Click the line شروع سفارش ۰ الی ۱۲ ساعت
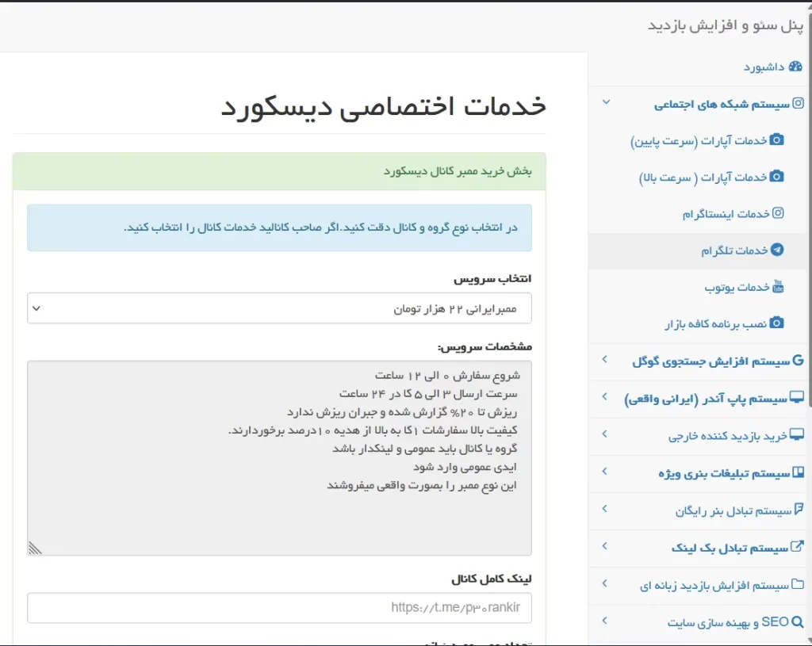The image size is (812, 646). [447, 375]
